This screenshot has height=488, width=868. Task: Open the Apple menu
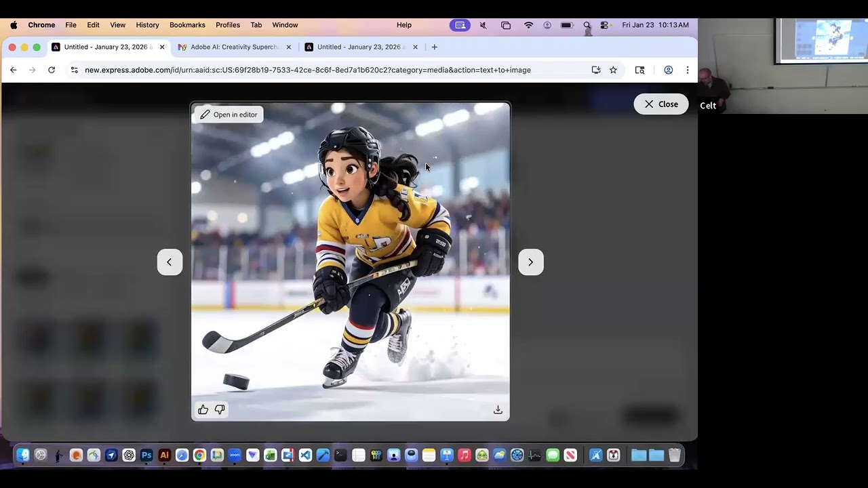pyautogui.click(x=14, y=25)
